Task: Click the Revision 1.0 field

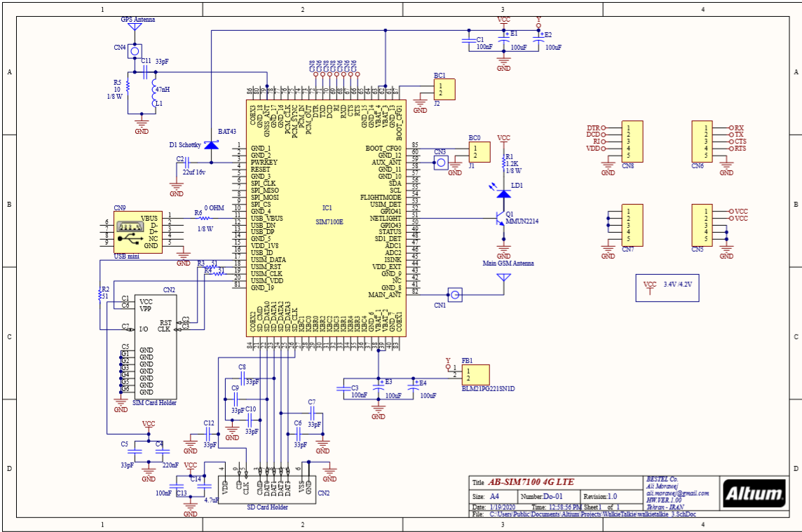Action: point(601,497)
